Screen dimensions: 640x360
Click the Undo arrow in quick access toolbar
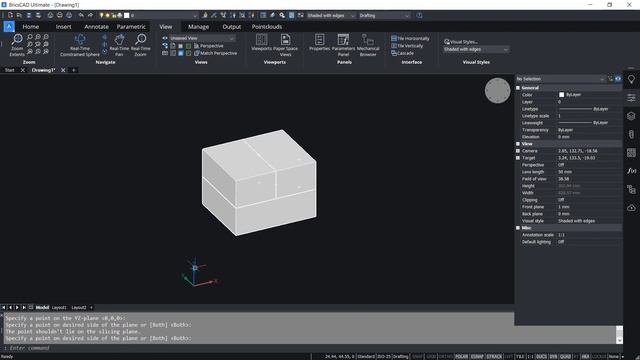click(x=81, y=16)
